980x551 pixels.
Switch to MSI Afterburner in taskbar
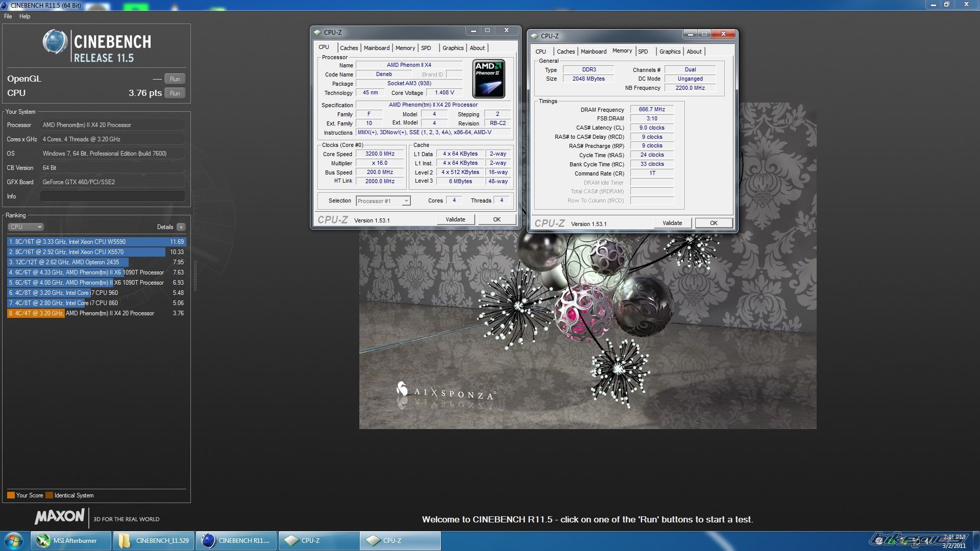[x=71, y=541]
